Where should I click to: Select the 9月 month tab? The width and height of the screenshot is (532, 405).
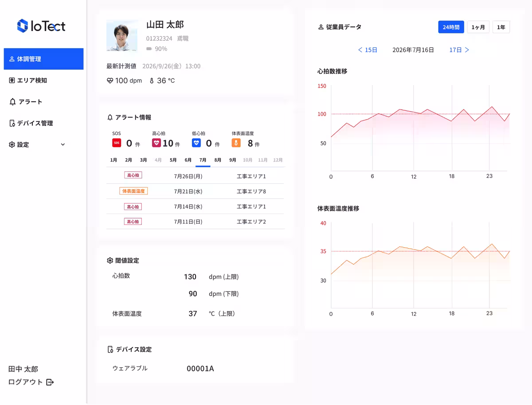233,160
